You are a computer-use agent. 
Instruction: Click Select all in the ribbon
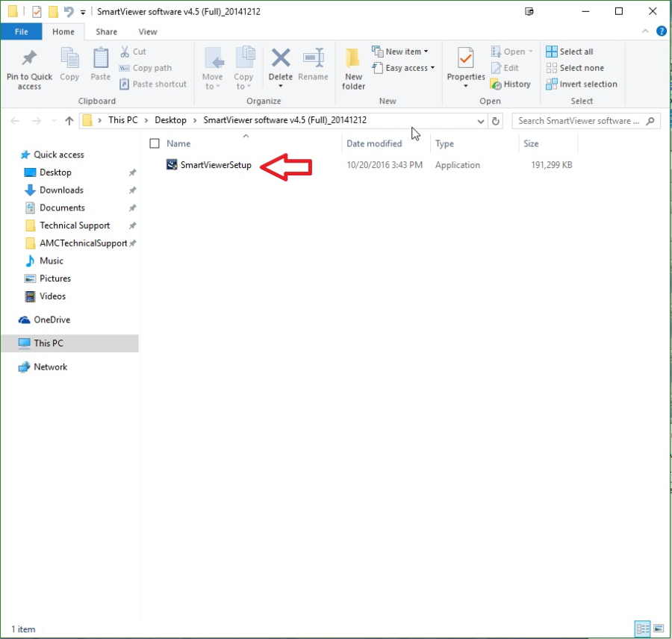click(570, 52)
